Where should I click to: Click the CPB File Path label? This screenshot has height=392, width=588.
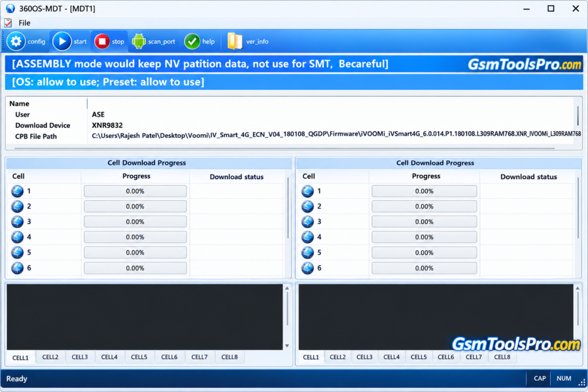point(36,137)
